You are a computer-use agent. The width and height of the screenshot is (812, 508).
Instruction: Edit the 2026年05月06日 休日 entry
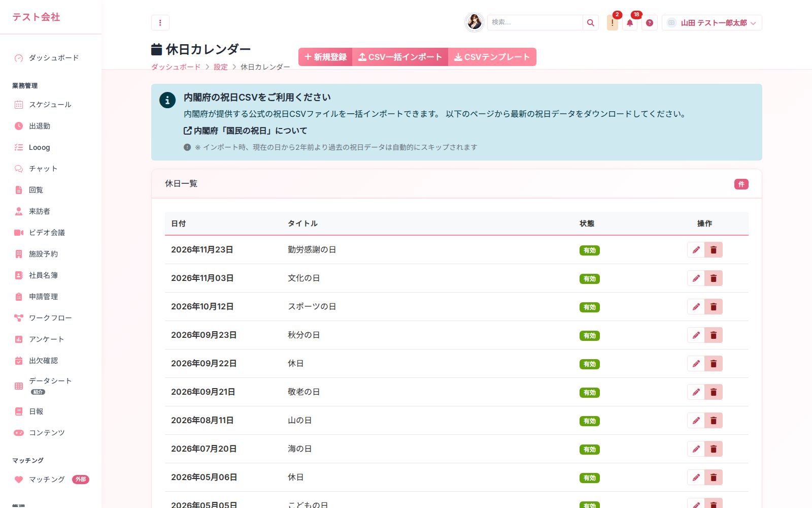coord(696,478)
